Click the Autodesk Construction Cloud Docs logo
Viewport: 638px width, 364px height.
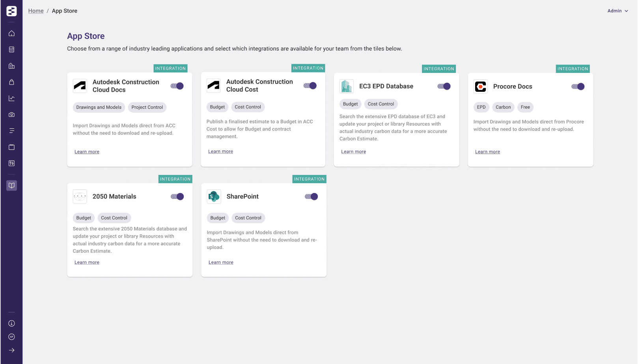(x=80, y=86)
